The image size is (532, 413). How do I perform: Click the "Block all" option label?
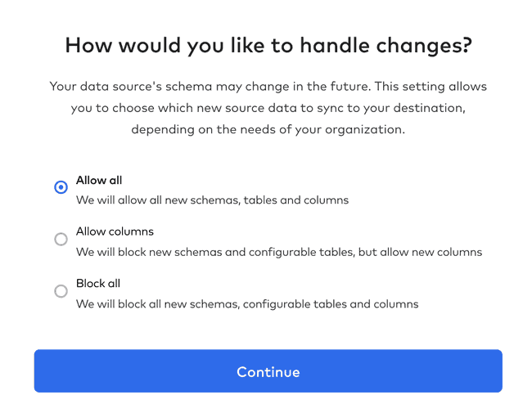click(x=98, y=284)
